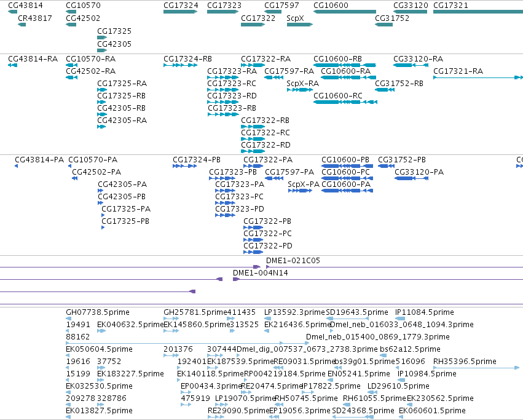Click transcript CG17597-RA
The height and width of the screenshot is (420, 523).
point(289,71)
